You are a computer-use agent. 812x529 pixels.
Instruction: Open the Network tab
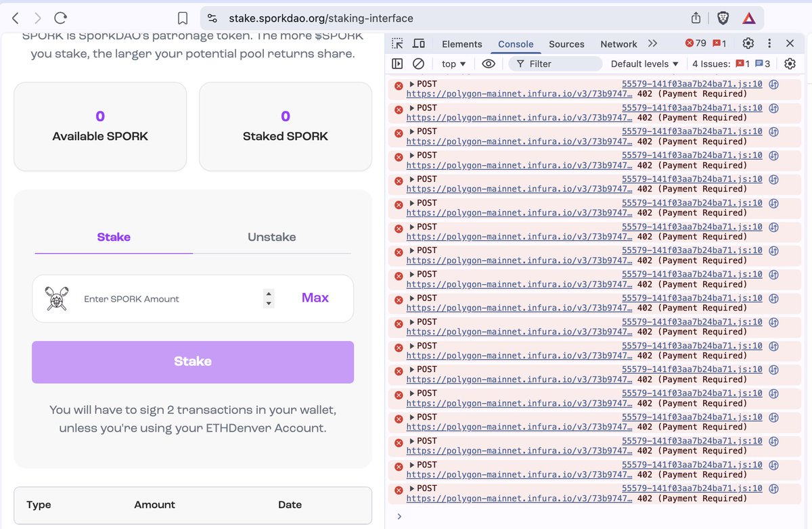618,44
